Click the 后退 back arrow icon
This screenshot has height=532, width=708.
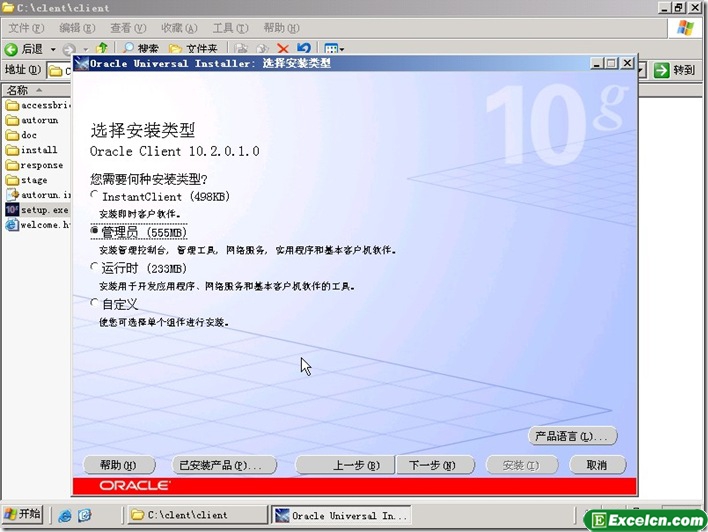11,49
